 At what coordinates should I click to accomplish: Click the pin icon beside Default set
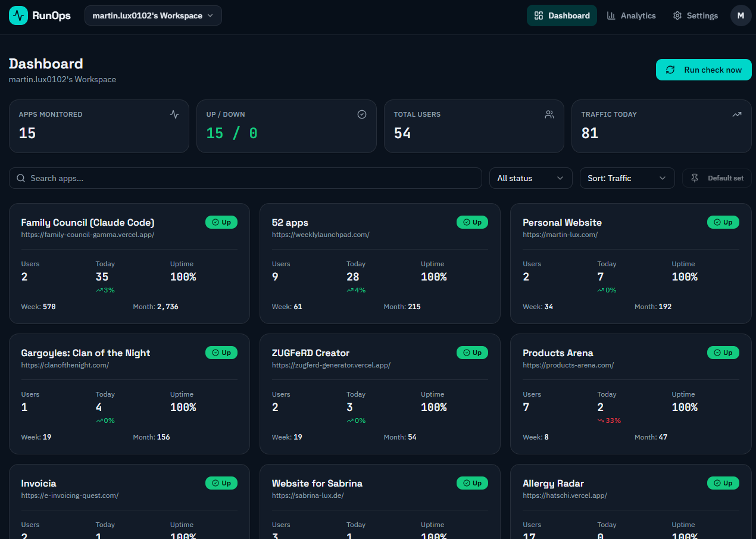(695, 178)
